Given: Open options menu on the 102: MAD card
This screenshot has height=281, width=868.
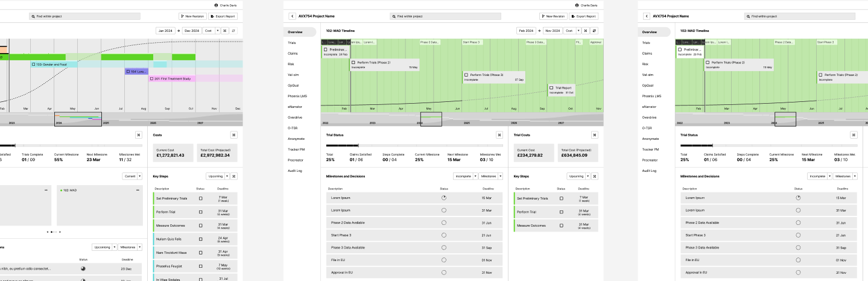Looking at the screenshot, I should tap(139, 190).
